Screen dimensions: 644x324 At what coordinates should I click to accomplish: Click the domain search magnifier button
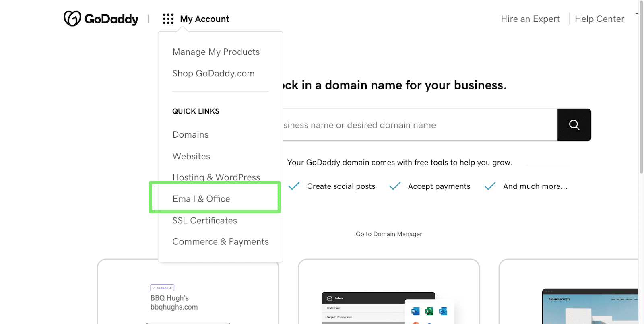[x=574, y=125]
